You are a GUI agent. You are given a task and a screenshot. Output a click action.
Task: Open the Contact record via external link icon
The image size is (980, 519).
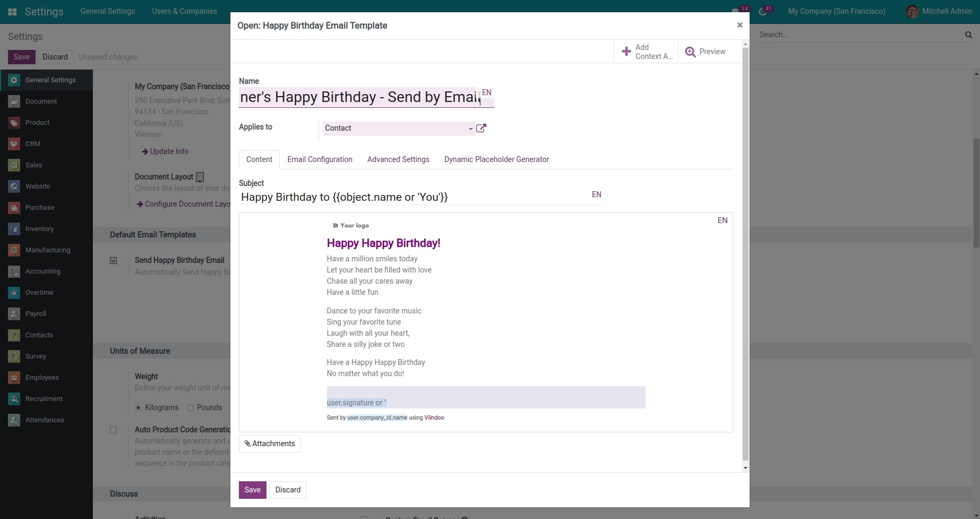click(481, 128)
